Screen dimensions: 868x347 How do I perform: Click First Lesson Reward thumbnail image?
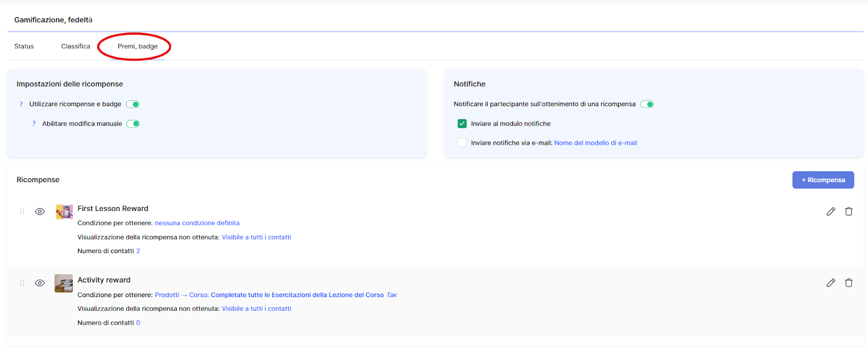64,211
